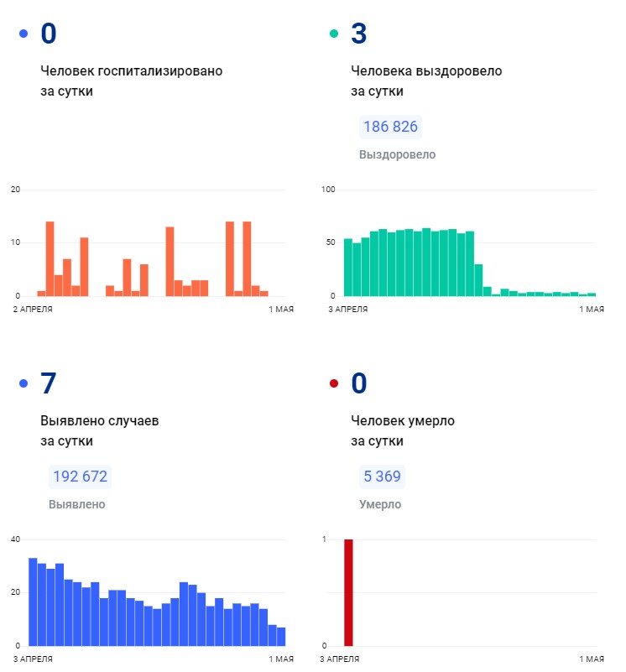Click the large number 7 for daily detected cases

(49, 383)
